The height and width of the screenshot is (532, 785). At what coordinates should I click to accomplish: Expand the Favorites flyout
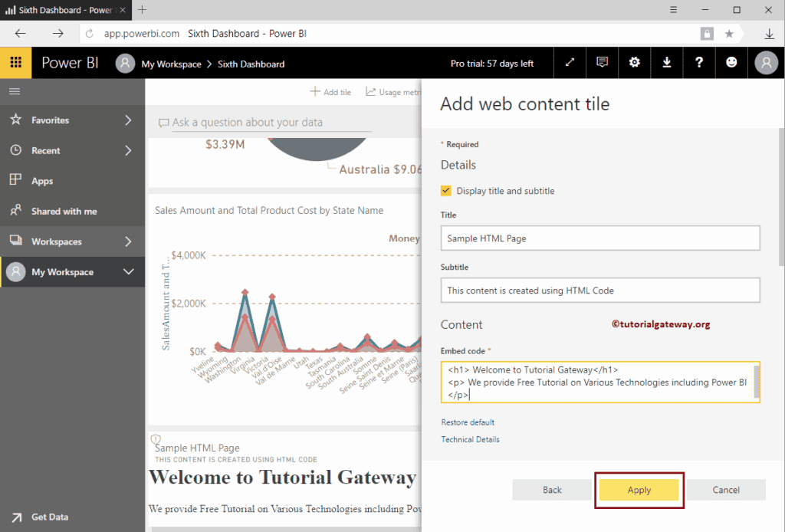pos(128,120)
